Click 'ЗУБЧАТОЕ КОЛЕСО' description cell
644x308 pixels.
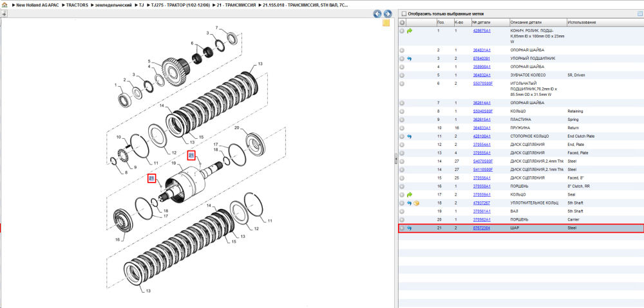point(528,75)
